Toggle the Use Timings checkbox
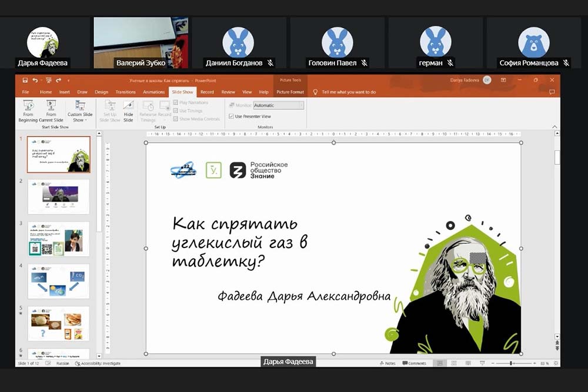 176,110
